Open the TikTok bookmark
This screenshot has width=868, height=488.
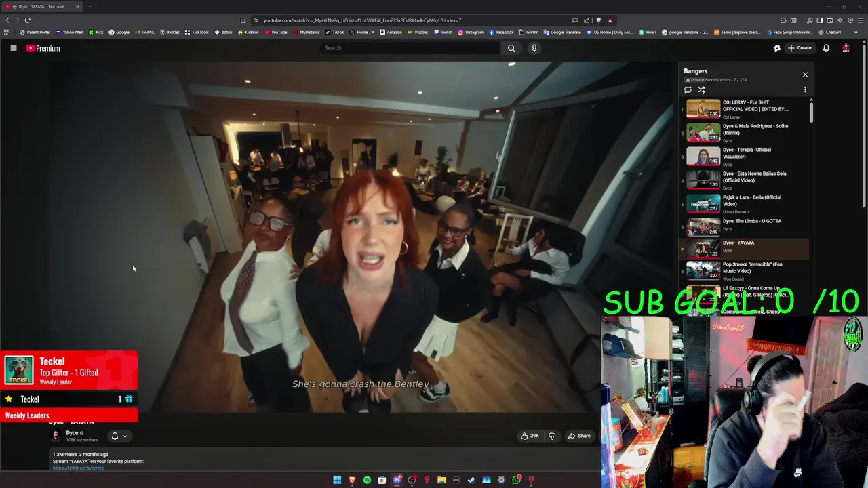[334, 32]
